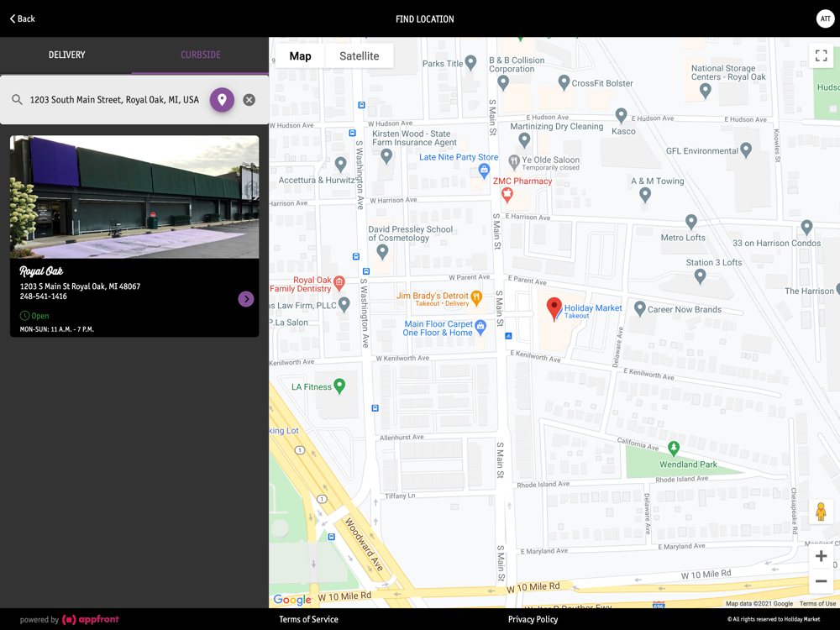Zoom out on the map
Image resolution: width=840 pixels, height=630 pixels.
pyautogui.click(x=821, y=580)
